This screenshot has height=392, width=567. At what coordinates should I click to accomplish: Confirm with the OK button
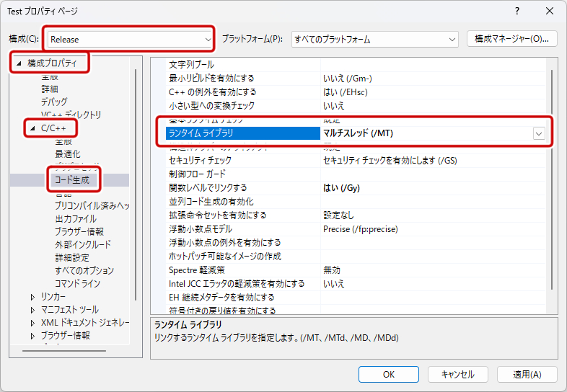click(389, 374)
